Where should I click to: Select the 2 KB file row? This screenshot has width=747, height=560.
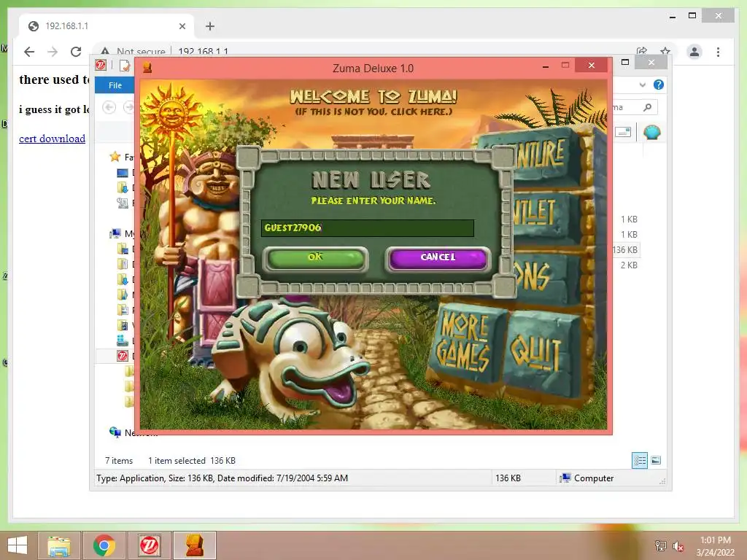click(x=629, y=265)
